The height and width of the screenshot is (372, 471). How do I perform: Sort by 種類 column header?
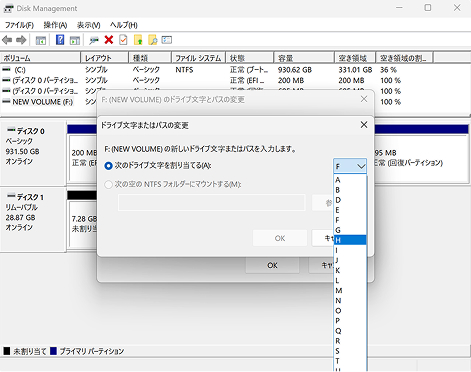(x=150, y=58)
